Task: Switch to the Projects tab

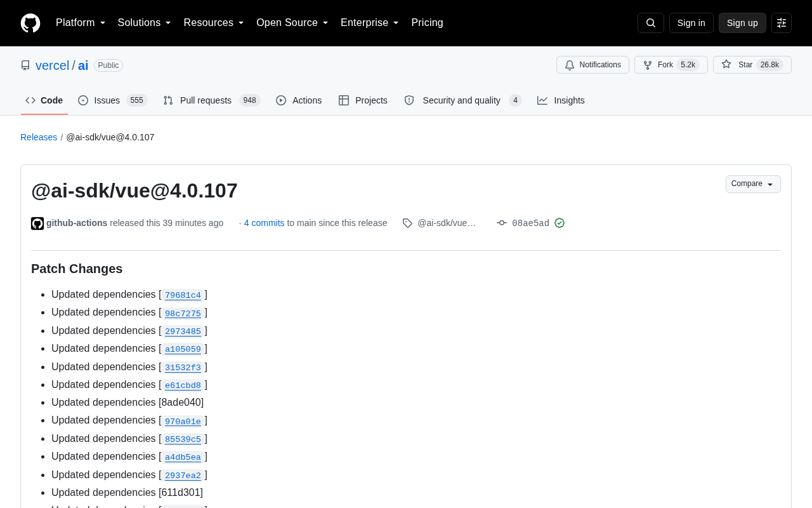Action: [x=363, y=100]
